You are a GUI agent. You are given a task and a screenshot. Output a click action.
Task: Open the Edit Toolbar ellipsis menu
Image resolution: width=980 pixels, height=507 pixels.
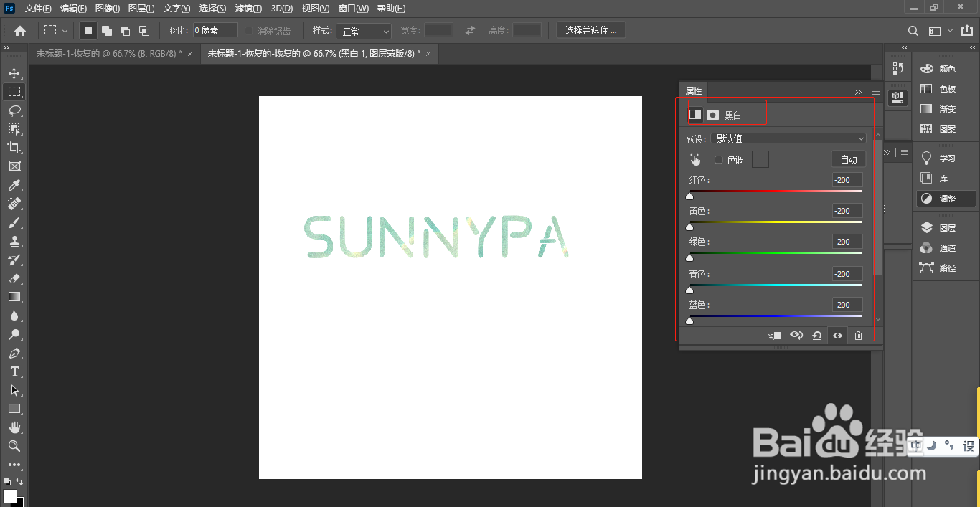(x=14, y=465)
